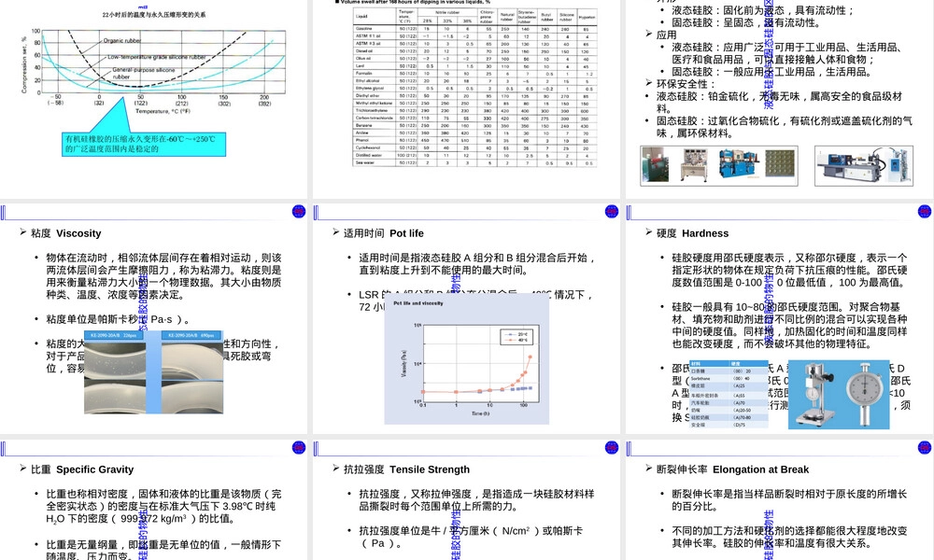Image resolution: width=934 pixels, height=560 pixels.
Task: Select the '环保安全性：' section heading
Action: [686, 84]
